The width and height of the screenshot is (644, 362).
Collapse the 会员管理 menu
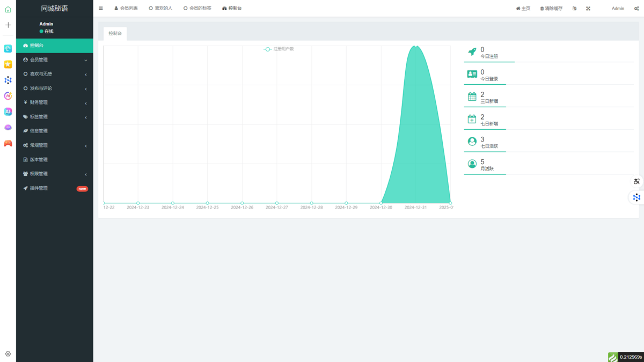tap(55, 60)
